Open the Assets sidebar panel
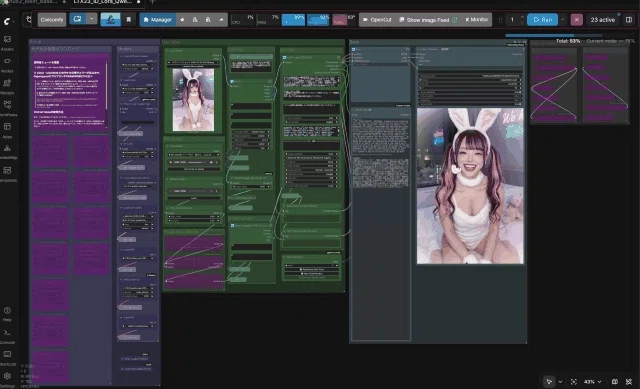The width and height of the screenshot is (640, 389). tap(7, 42)
